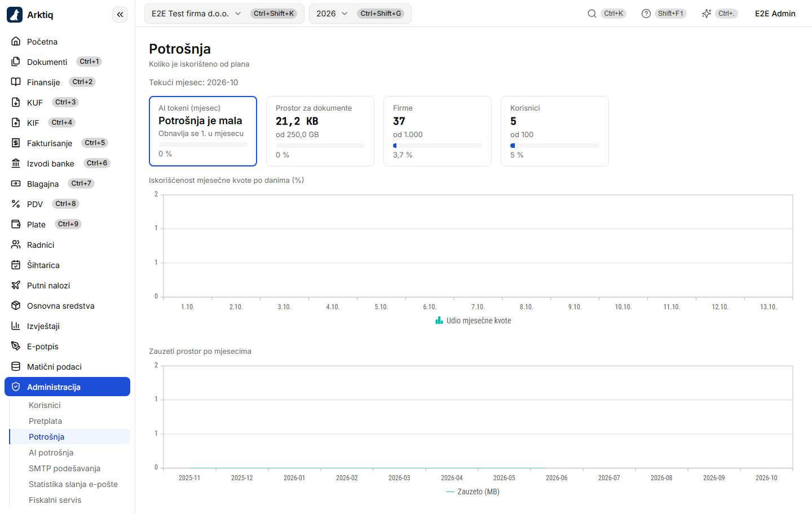Toggle the Zauzeto (MB) legend entry
812x522 pixels.
pyautogui.click(x=473, y=492)
